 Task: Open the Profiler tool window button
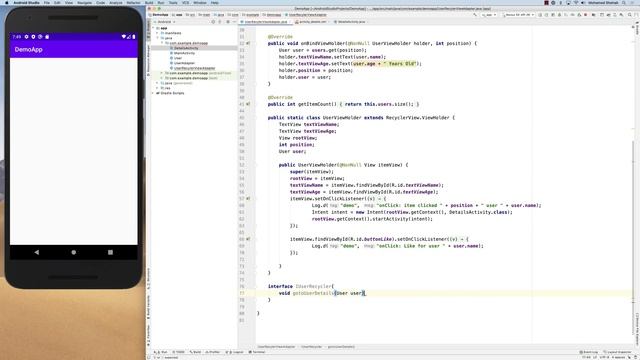[213, 352]
